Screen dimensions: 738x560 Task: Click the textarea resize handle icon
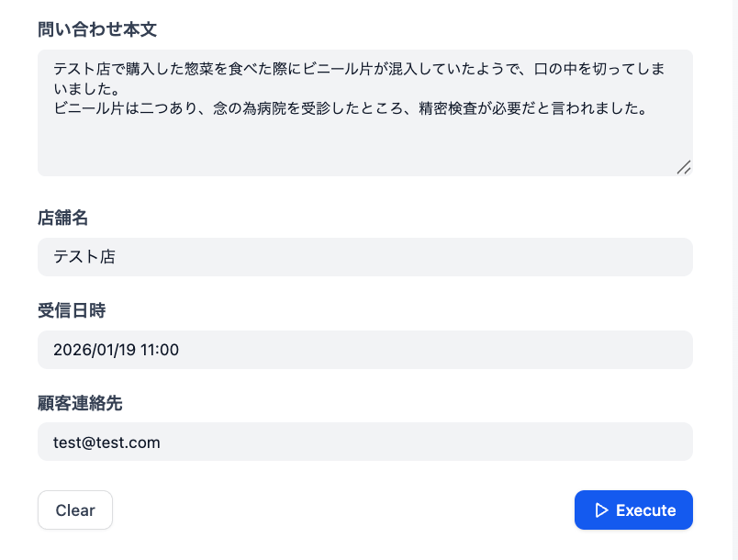pos(683,167)
